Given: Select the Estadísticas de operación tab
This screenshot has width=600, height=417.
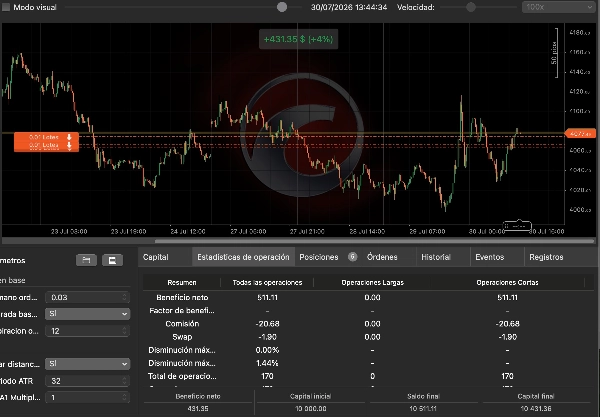Looking at the screenshot, I should click(x=243, y=257).
